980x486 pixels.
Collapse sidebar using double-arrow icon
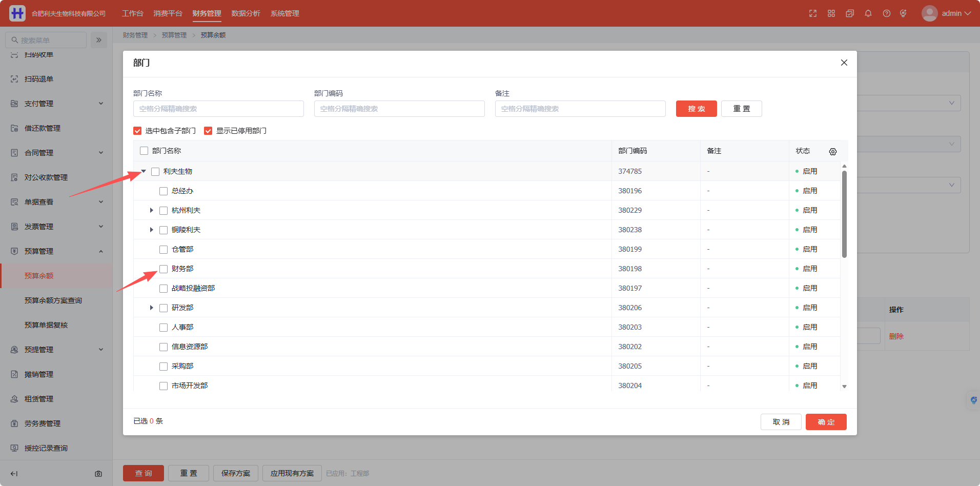pos(99,40)
